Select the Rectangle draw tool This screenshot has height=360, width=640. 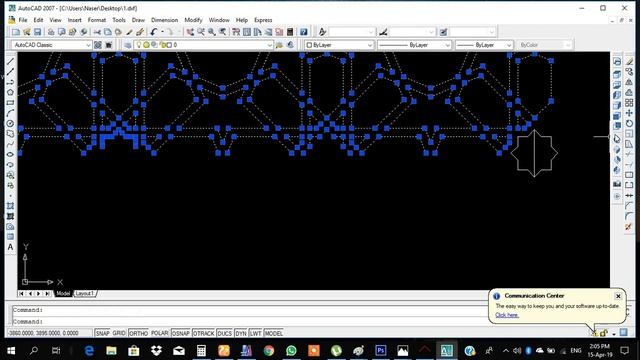pos(11,103)
